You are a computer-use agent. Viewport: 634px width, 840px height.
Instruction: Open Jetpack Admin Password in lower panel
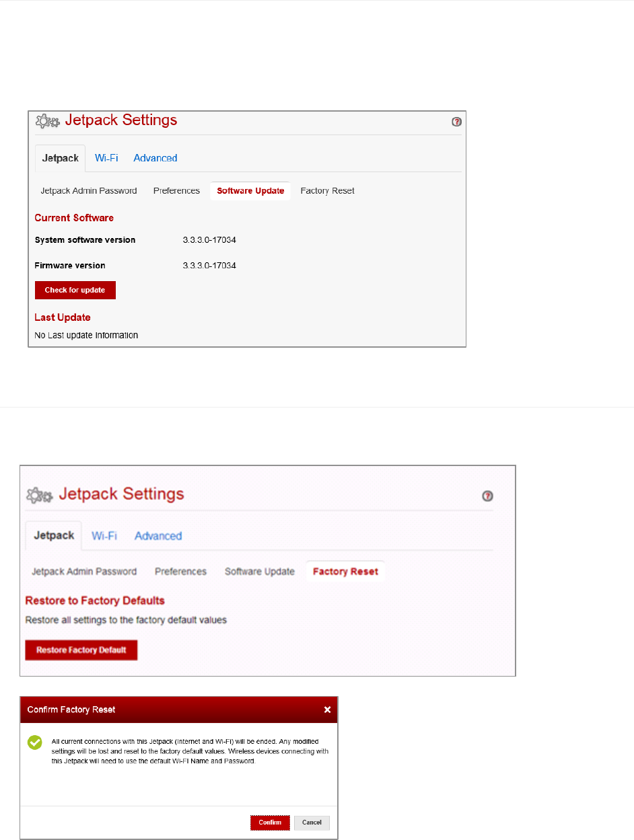point(84,572)
